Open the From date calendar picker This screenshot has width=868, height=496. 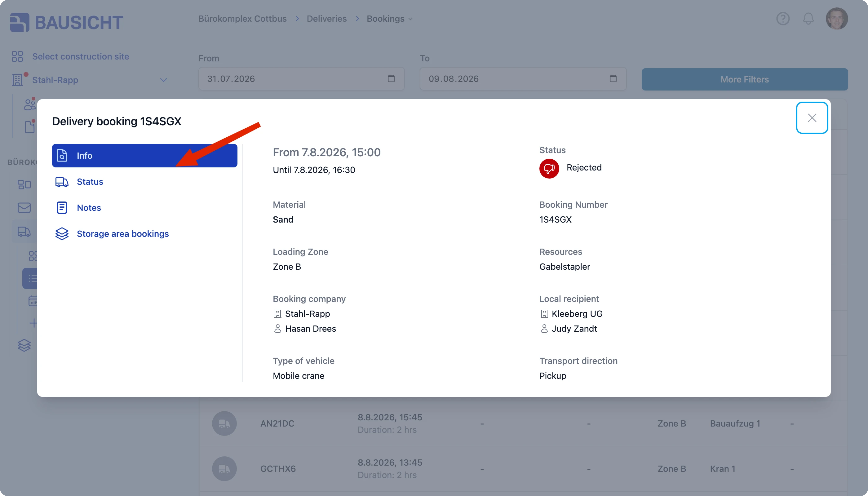point(391,79)
